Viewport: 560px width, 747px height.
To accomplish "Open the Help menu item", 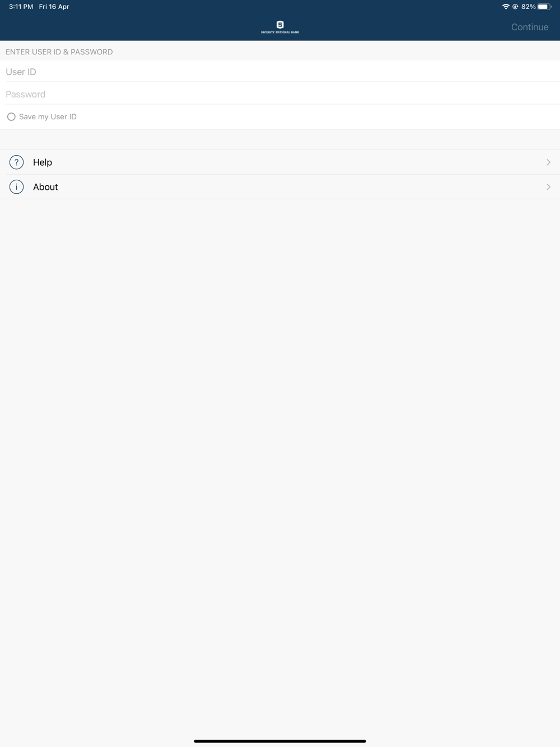I will click(x=280, y=162).
